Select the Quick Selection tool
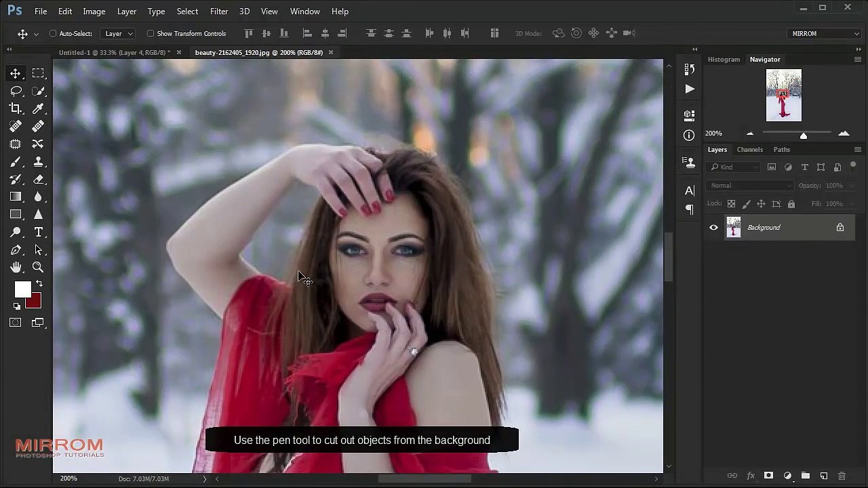This screenshot has height=488, width=868. point(38,91)
